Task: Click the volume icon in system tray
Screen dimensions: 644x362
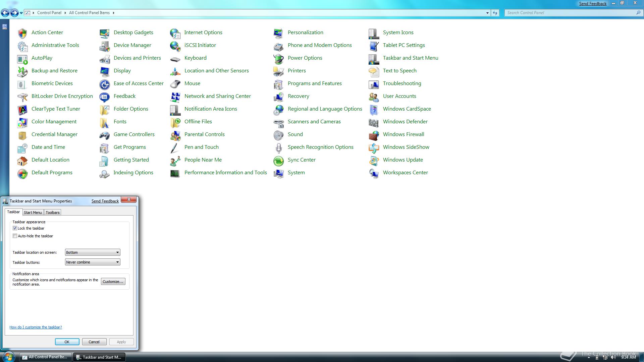Action: pyautogui.click(x=613, y=357)
